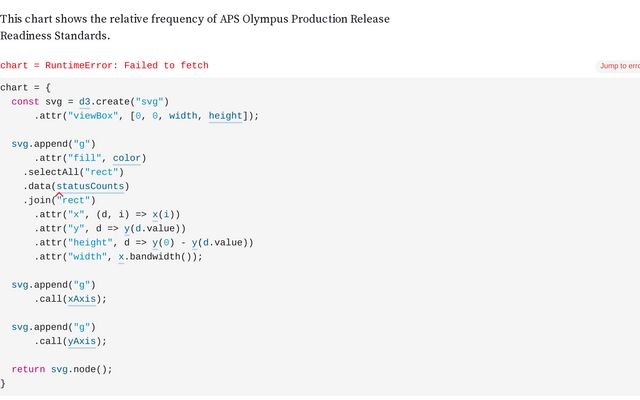Click the chart = { opening line
This screenshot has width=640, height=400.
click(x=25, y=88)
